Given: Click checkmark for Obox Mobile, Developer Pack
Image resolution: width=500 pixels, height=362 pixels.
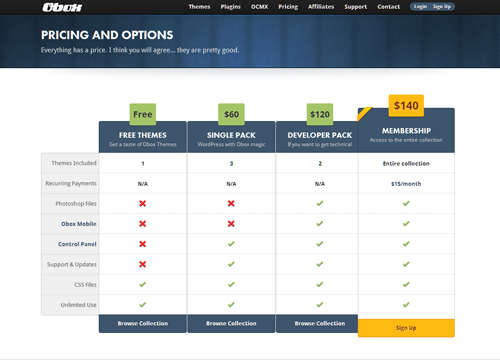Looking at the screenshot, I should point(320,224).
